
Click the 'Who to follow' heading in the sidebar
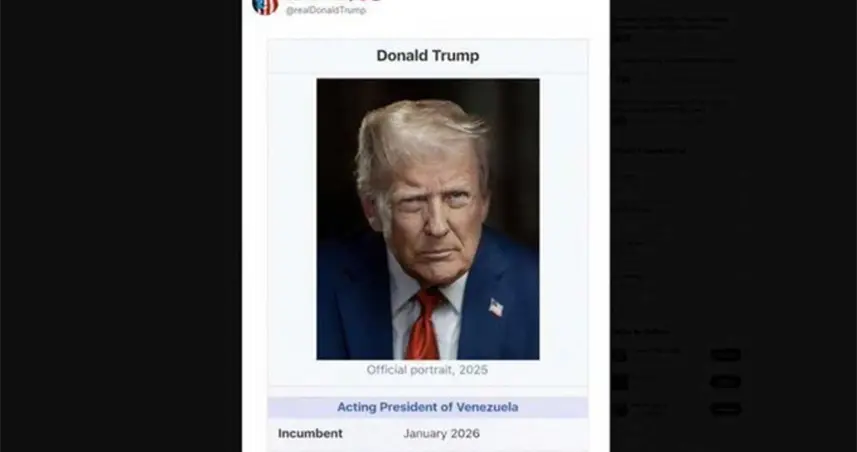(x=641, y=331)
